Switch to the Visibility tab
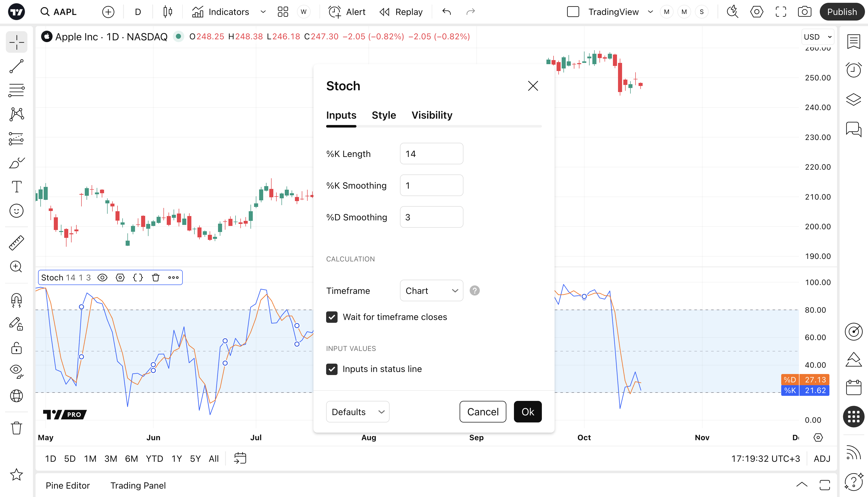This screenshot has width=868, height=497. (432, 115)
